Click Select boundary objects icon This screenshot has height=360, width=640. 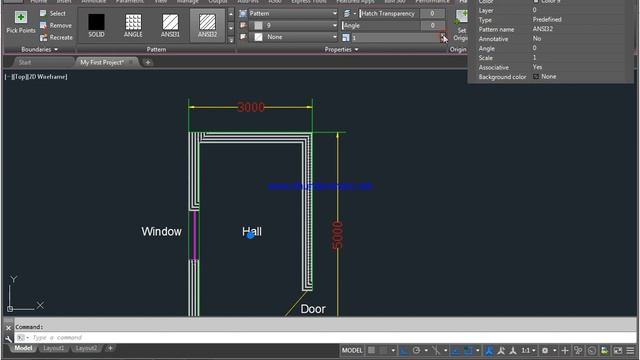point(43,13)
